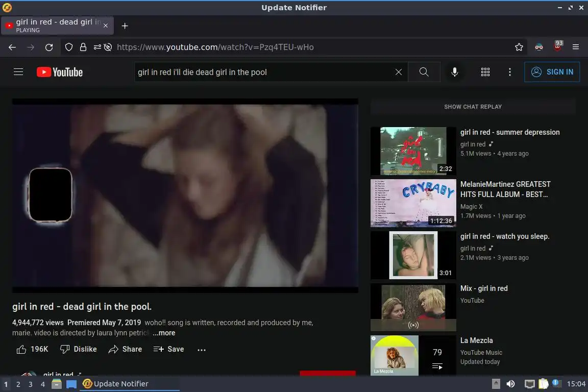The height and width of the screenshot is (392, 588).
Task: Click the update notification tray icon
Action: tap(556, 383)
